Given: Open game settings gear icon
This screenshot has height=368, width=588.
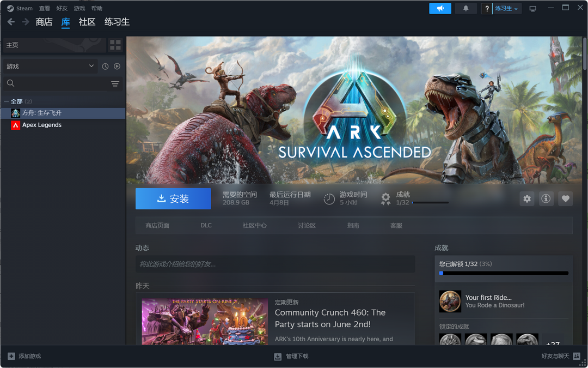Looking at the screenshot, I should [527, 198].
